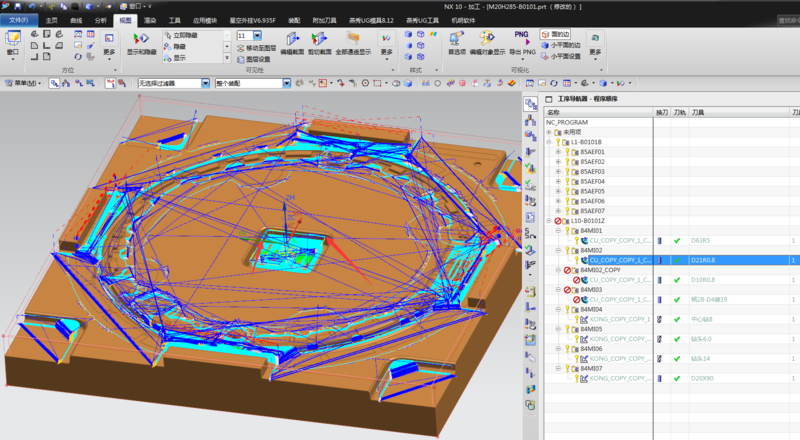The height and width of the screenshot is (440, 800).
Task: Expand the 85AEF01 program group
Action: pyautogui.click(x=557, y=152)
